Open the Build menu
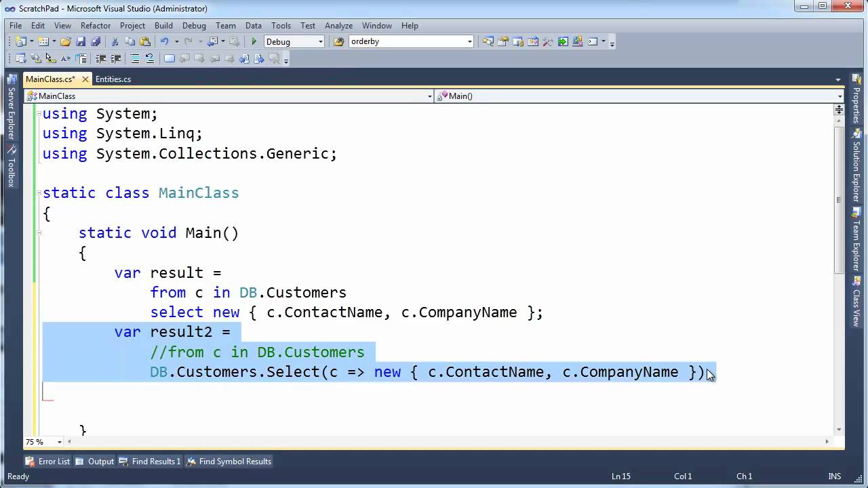Viewport: 868px width, 488px height. [x=163, y=25]
